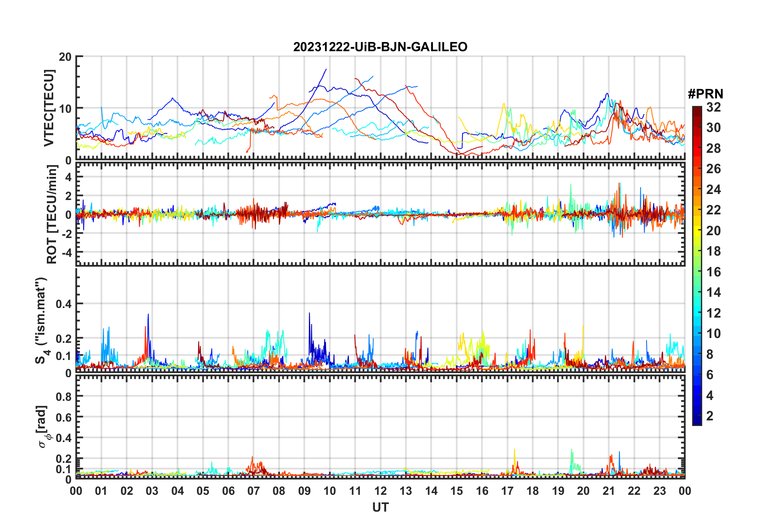Click the x-axis tick label 03
This screenshot has height=532, width=761.
(x=152, y=491)
